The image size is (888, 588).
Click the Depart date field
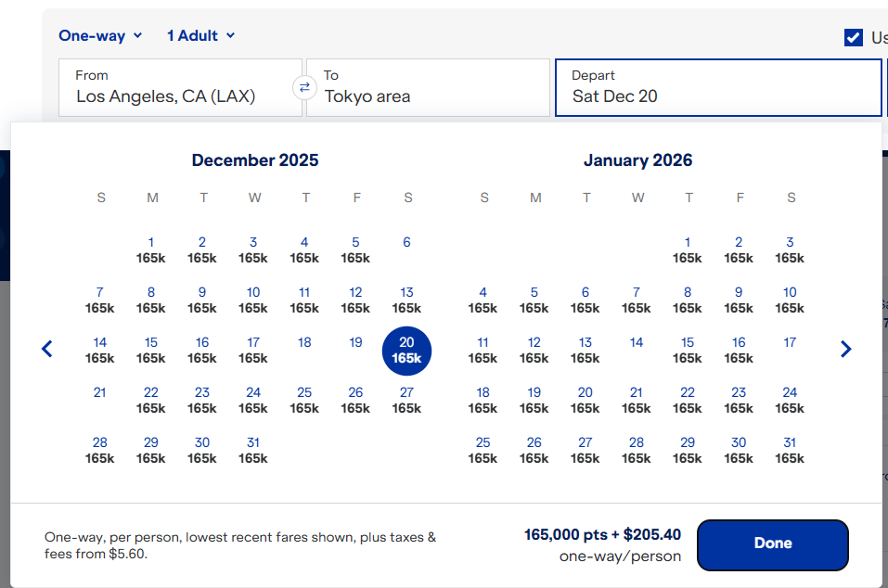(x=717, y=87)
